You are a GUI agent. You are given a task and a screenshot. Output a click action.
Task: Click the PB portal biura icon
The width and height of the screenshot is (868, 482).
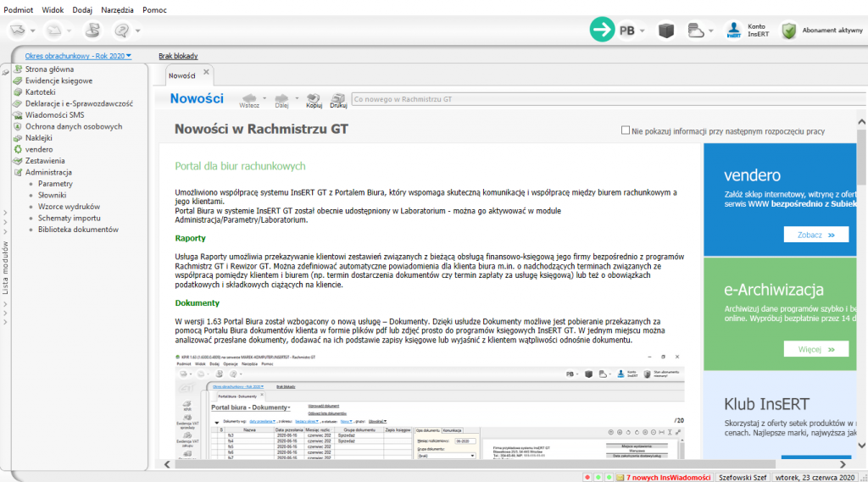click(626, 30)
